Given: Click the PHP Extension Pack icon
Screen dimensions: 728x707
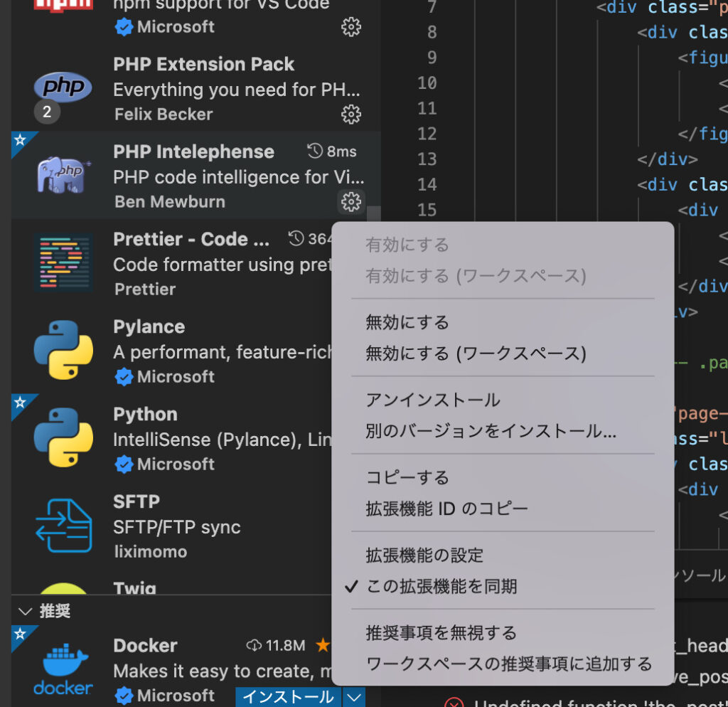Looking at the screenshot, I should [63, 87].
